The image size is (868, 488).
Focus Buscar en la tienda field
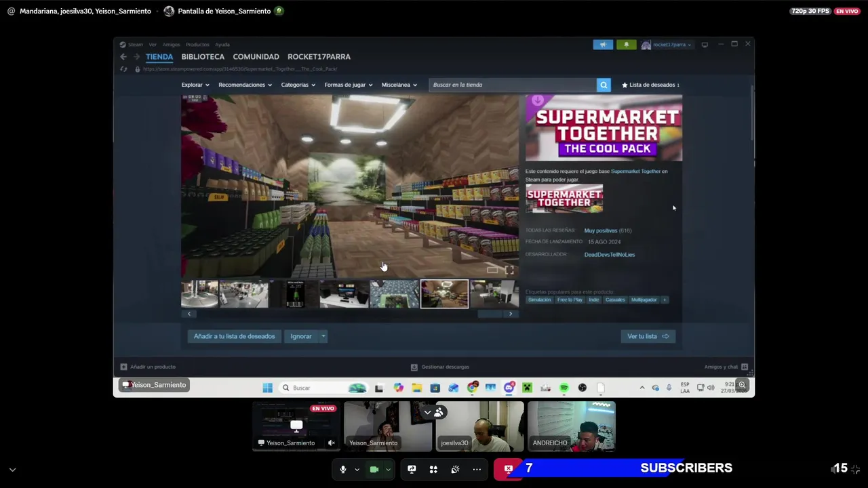(512, 85)
